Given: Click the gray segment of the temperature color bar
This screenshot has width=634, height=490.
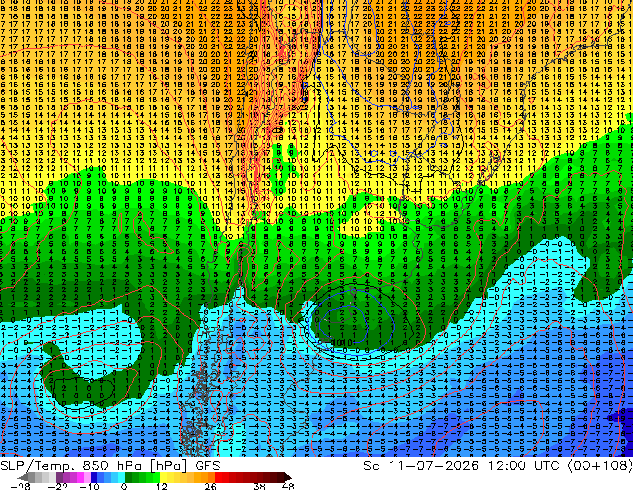Looking at the screenshot, I should (42, 477).
